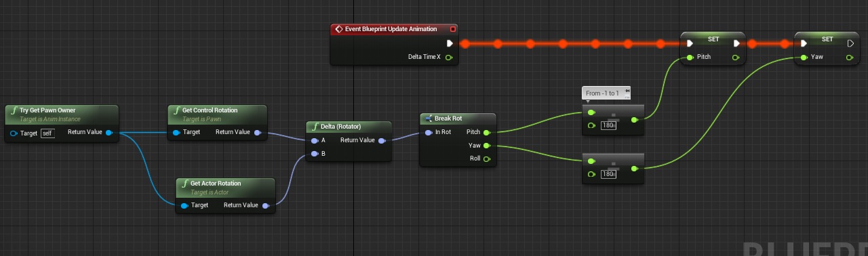Click the divisor input pin of the upper divide node
The image size is (868, 256).
[591, 125]
